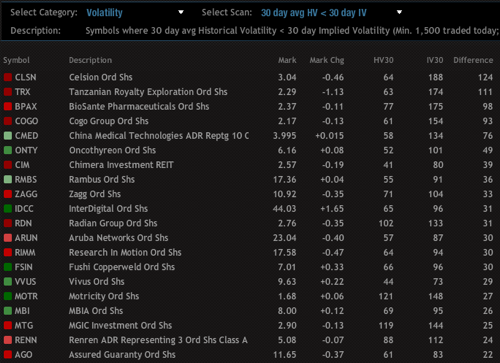Image resolution: width=500 pixels, height=363 pixels.
Task: Sort by the HV30 column header
Action: click(x=383, y=60)
